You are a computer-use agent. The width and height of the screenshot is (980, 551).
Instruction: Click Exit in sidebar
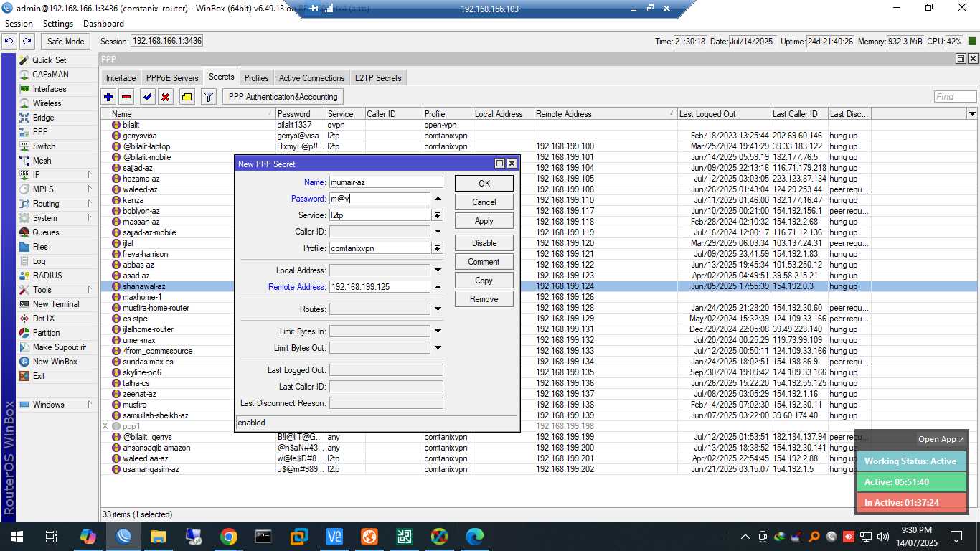(x=39, y=376)
